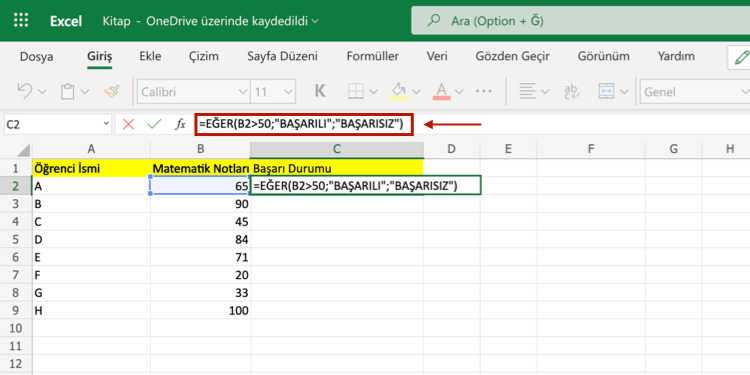Open font color picker arrow
Screen dimensions: 750x375
pos(459,91)
